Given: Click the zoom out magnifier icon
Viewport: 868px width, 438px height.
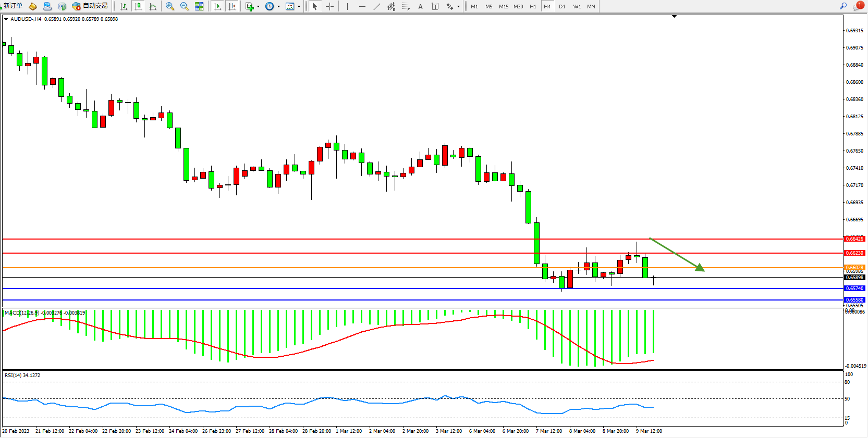Looking at the screenshot, I should tap(185, 6).
